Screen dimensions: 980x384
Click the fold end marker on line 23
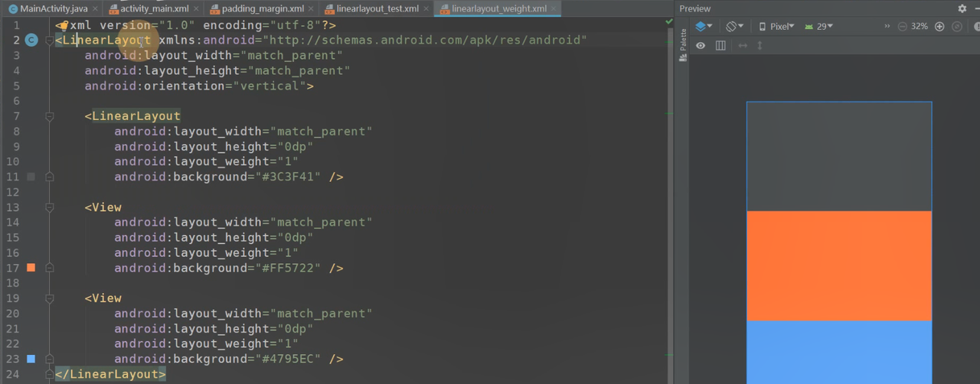[49, 359]
